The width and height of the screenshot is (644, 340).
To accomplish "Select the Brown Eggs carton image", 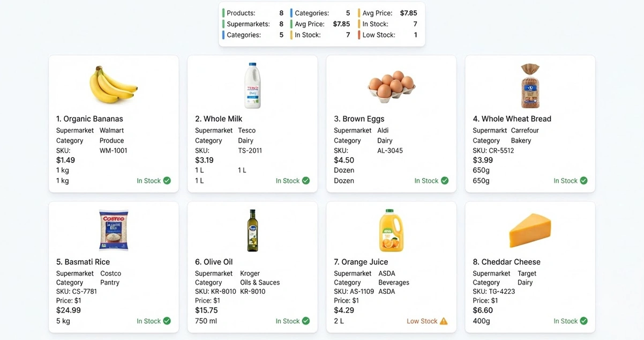I will coord(391,86).
